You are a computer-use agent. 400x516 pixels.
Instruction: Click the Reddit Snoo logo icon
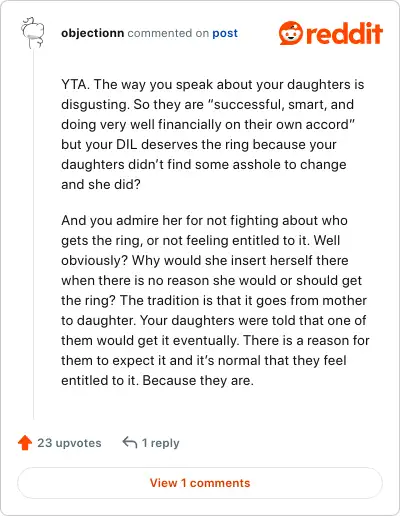pyautogui.click(x=290, y=33)
